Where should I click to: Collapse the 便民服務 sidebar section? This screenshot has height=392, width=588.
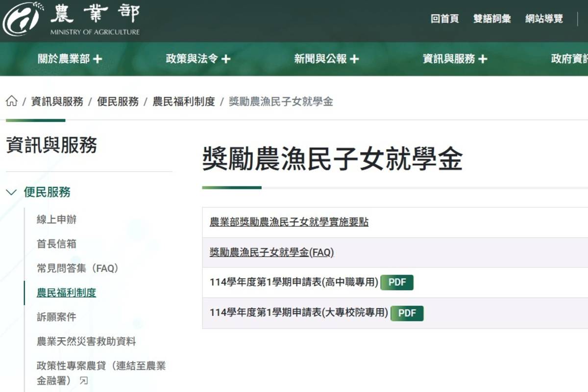tap(11, 192)
